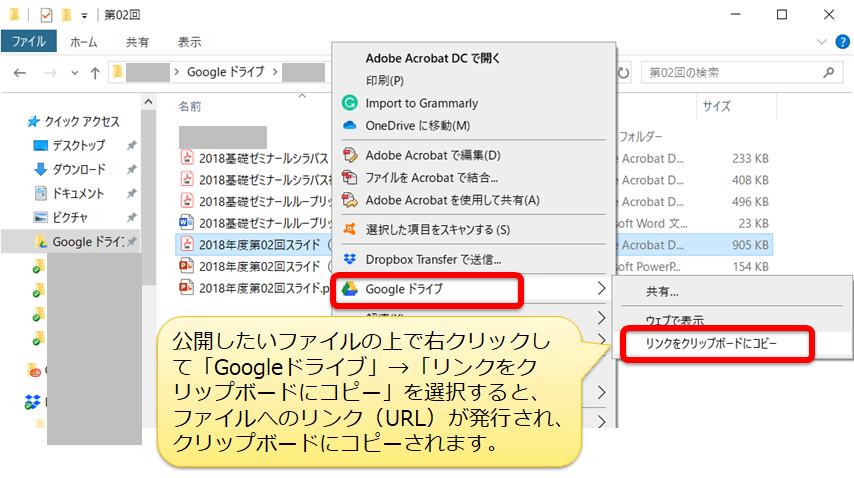Screen dimensions: 854x478
Task: Click the pin icon next to ドキュメント
Action: (x=131, y=193)
